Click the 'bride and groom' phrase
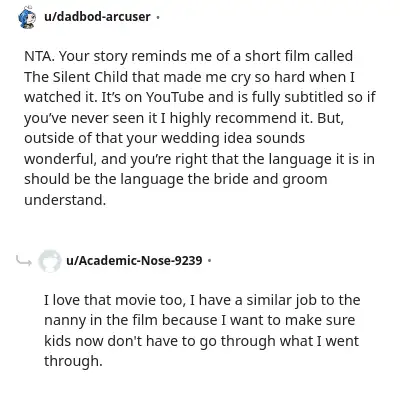The image size is (400, 397). pyautogui.click(x=270, y=179)
